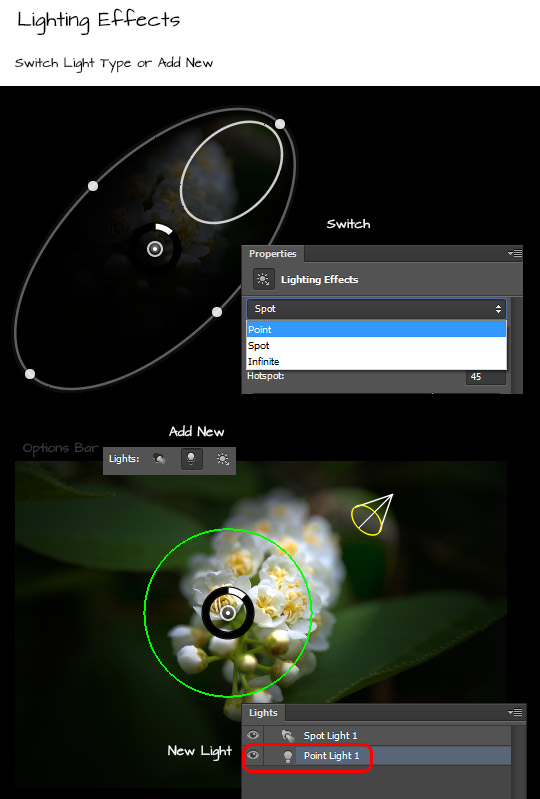Click the point light center intensity ring

click(x=228, y=612)
